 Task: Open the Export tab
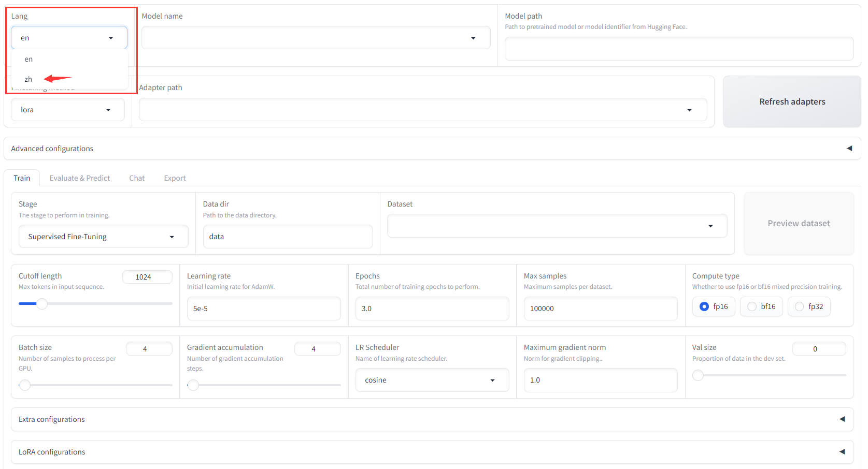tap(175, 178)
